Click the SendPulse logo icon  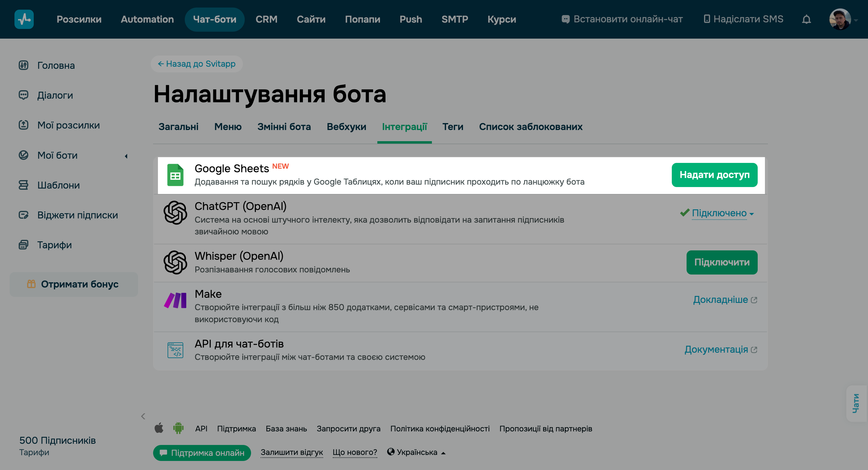pyautogui.click(x=24, y=19)
